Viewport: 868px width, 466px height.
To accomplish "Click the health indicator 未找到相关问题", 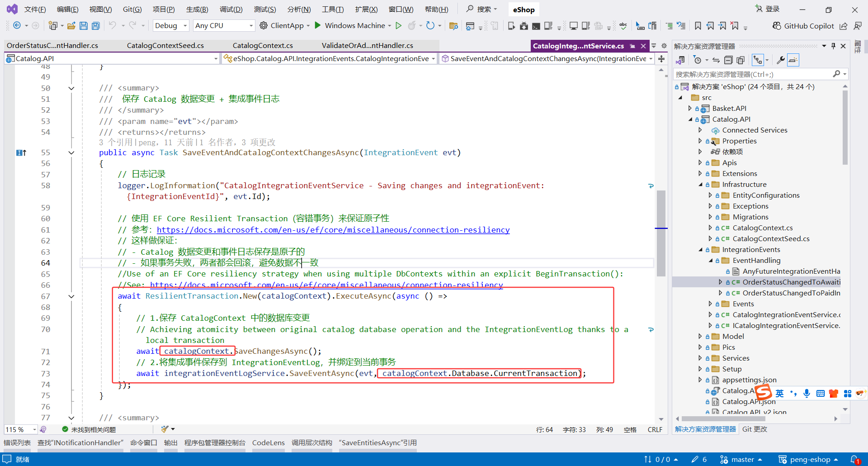I will tap(89, 429).
